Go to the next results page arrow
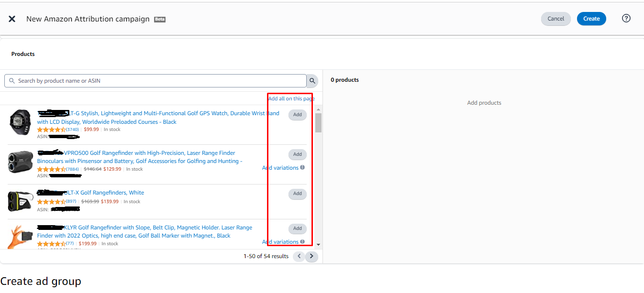The width and height of the screenshot is (644, 293). click(311, 256)
